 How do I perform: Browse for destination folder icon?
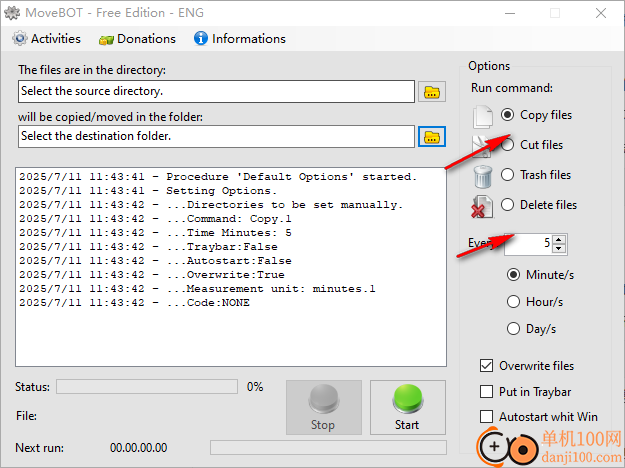click(432, 137)
